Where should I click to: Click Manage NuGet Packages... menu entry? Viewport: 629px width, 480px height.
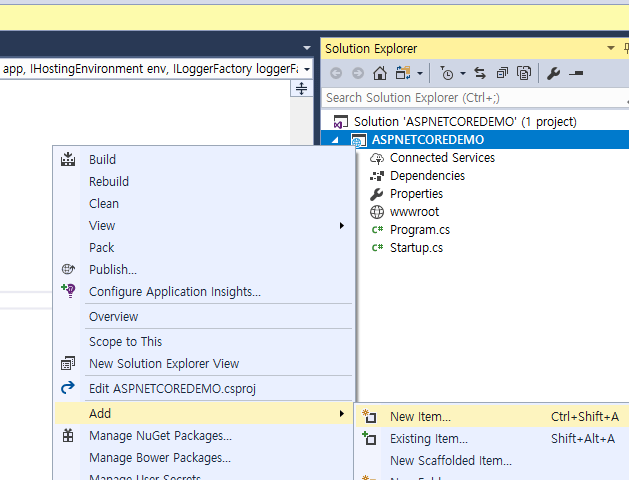pos(160,435)
